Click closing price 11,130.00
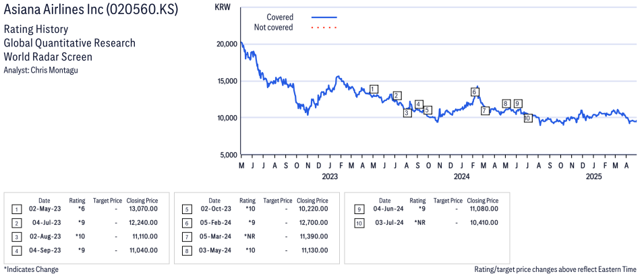The image size is (644, 274). (314, 250)
